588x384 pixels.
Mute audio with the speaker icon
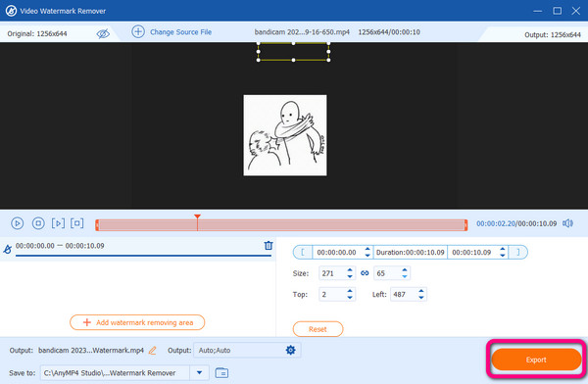567,223
